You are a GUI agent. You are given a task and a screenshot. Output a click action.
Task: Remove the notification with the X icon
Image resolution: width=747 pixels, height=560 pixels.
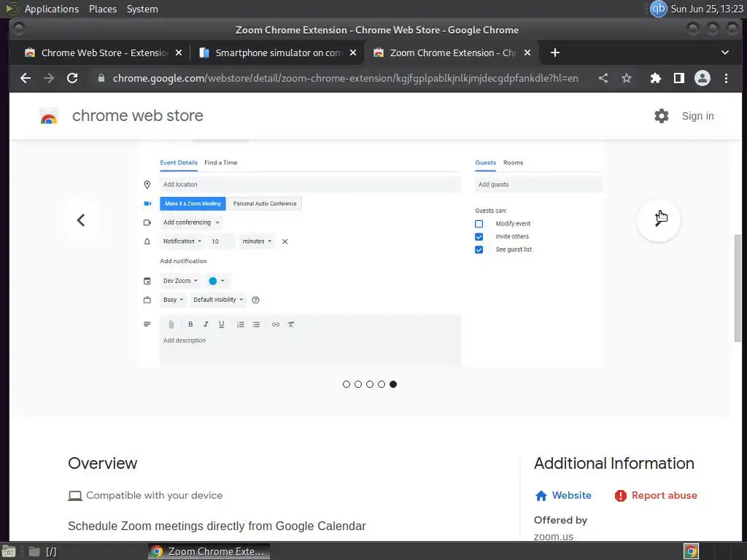[285, 241]
